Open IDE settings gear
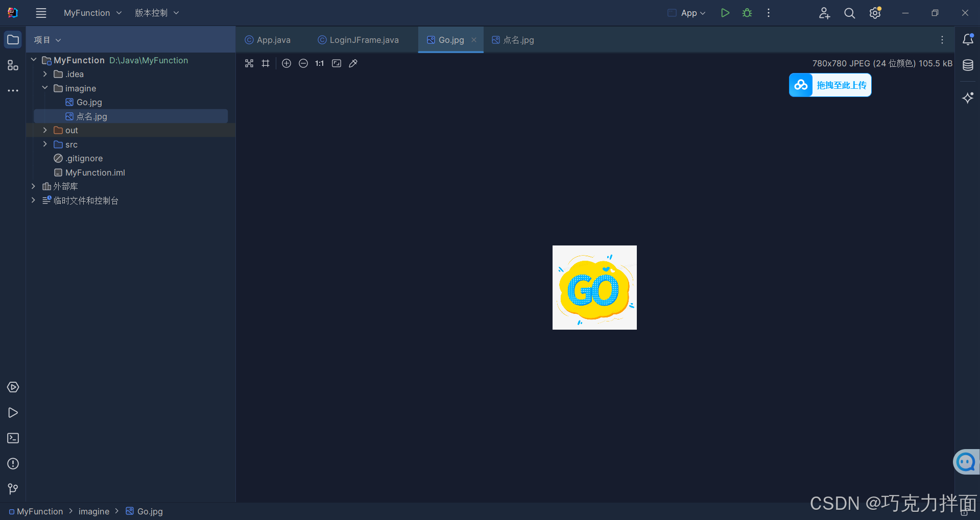Viewport: 980px width, 520px height. point(875,13)
